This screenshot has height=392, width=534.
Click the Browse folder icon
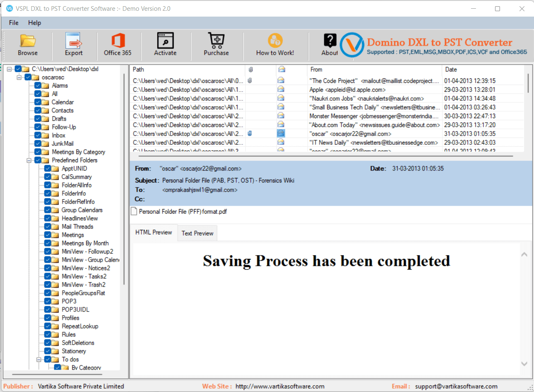click(x=28, y=41)
